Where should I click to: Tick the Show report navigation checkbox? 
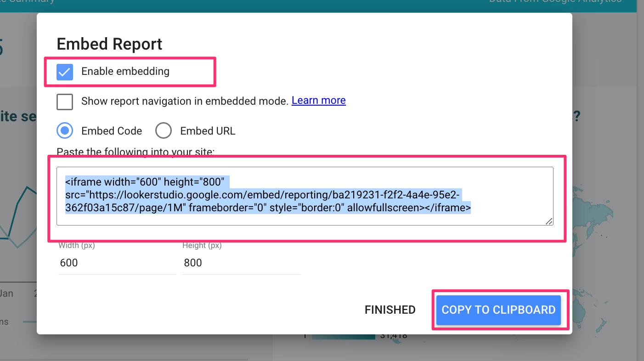(65, 102)
